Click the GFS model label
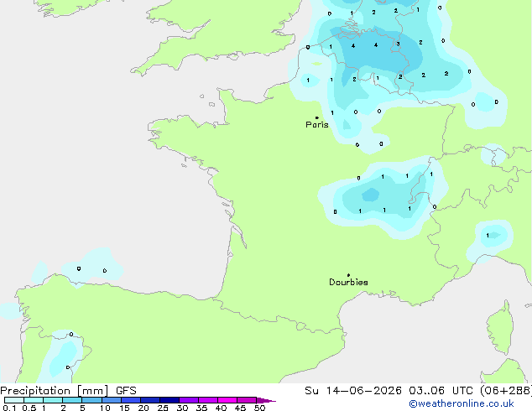532x411 pixels. [126, 391]
